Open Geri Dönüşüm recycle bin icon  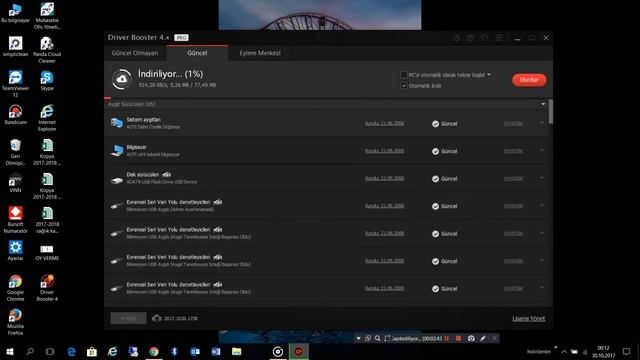15,151
